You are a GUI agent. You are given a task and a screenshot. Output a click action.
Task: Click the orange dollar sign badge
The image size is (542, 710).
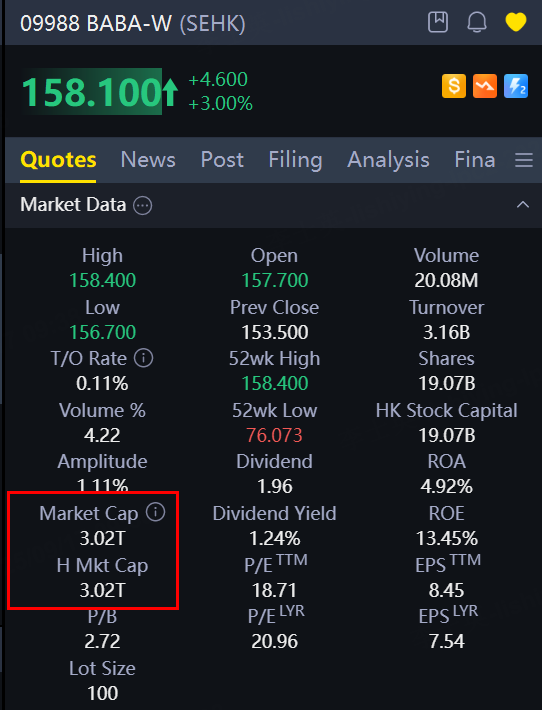(x=454, y=86)
